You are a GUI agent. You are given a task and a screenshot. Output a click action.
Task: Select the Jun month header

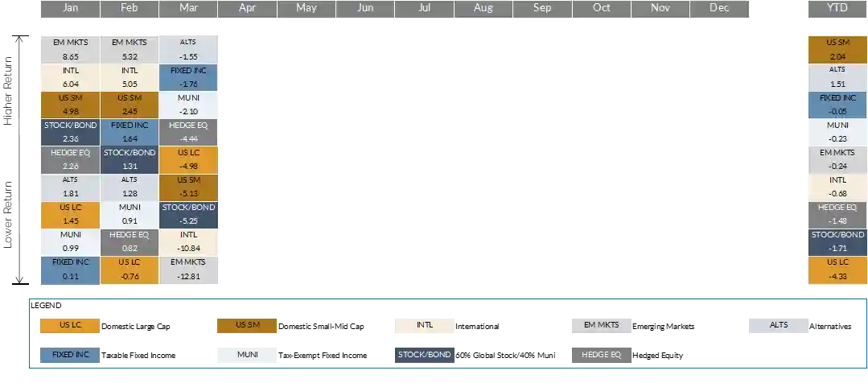365,8
